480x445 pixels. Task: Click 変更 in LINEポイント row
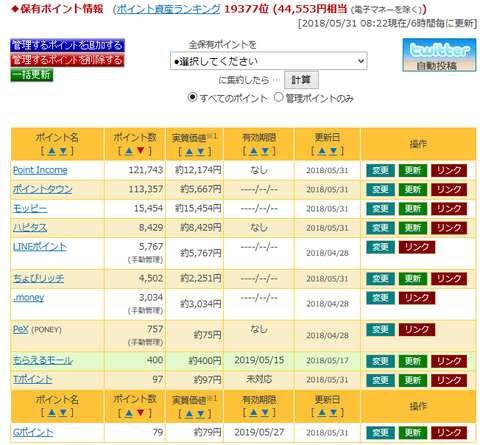tap(380, 247)
